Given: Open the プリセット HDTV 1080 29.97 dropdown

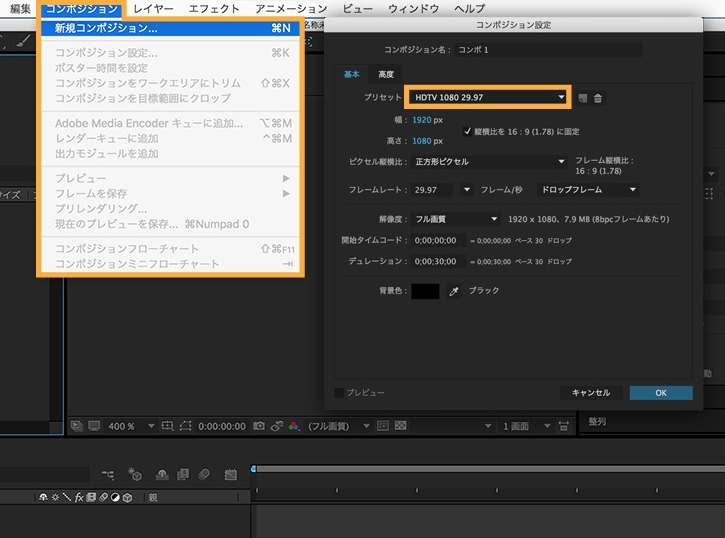Looking at the screenshot, I should [x=488, y=97].
